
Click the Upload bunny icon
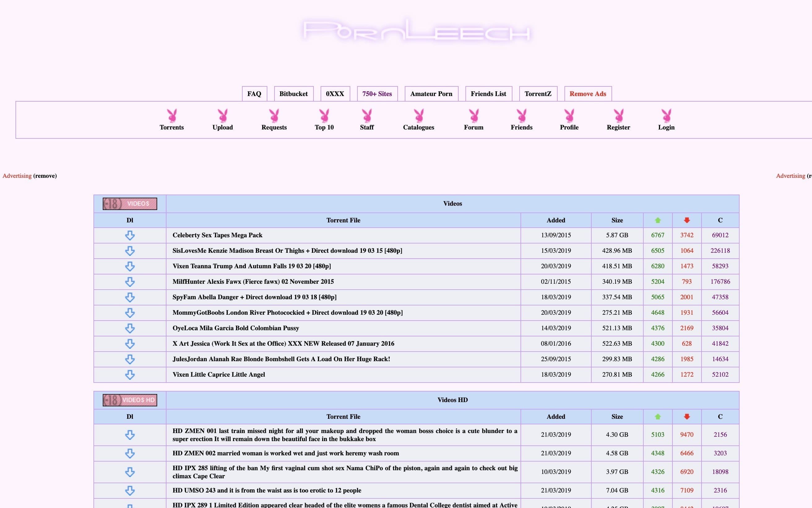(222, 115)
